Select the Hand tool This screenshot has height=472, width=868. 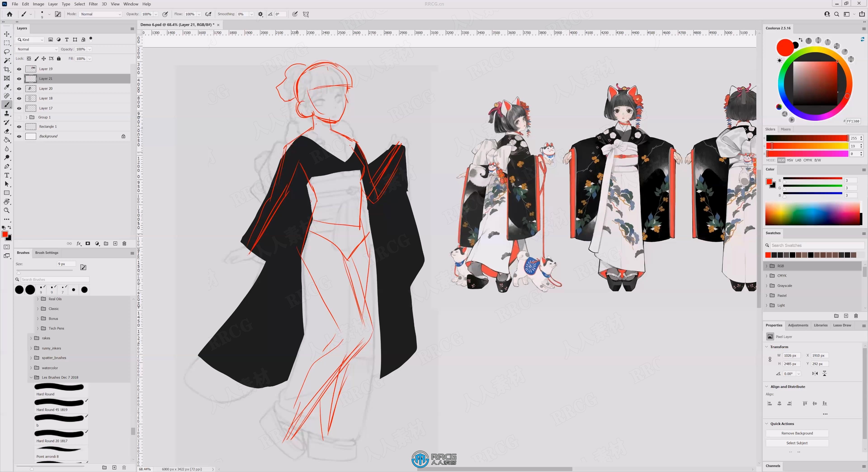tap(7, 202)
